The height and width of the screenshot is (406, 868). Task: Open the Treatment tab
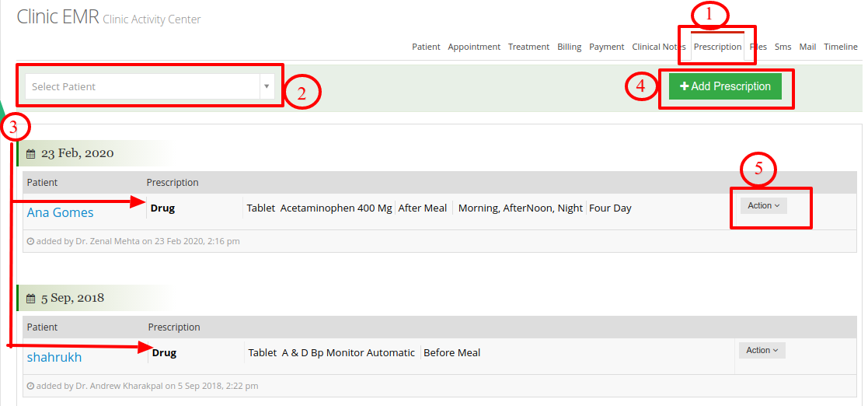click(528, 47)
